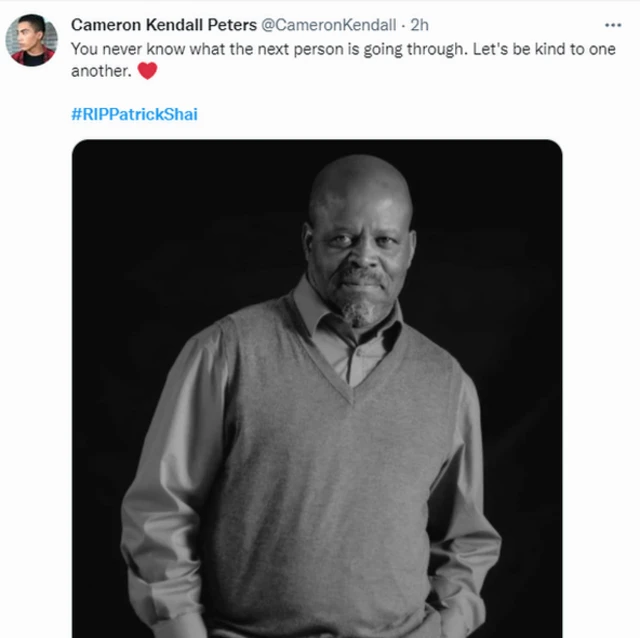Expand the black-and-white portrait photo

317,388
